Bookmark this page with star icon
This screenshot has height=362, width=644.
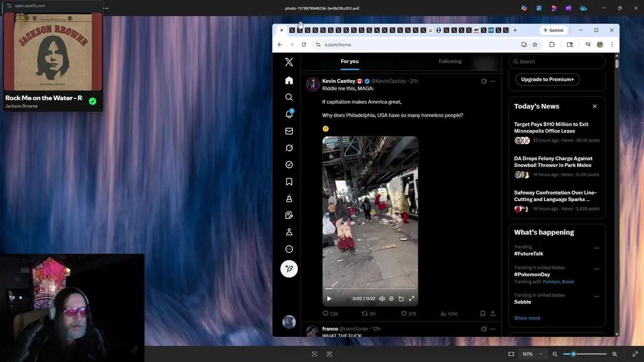pos(535,45)
